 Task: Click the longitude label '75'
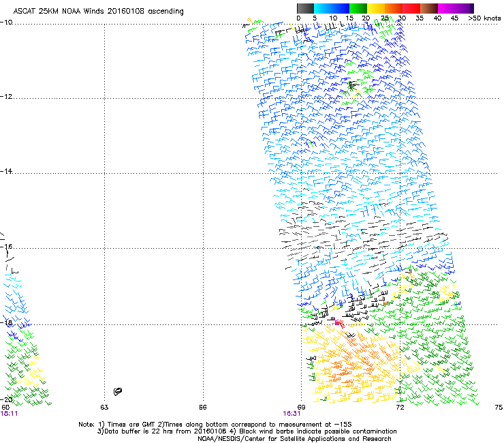coord(499,408)
